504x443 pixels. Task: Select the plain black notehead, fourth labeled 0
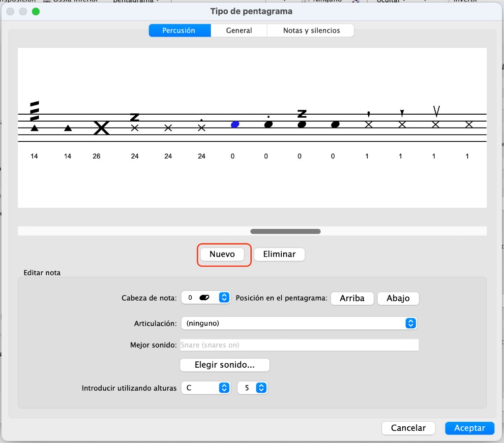335,125
